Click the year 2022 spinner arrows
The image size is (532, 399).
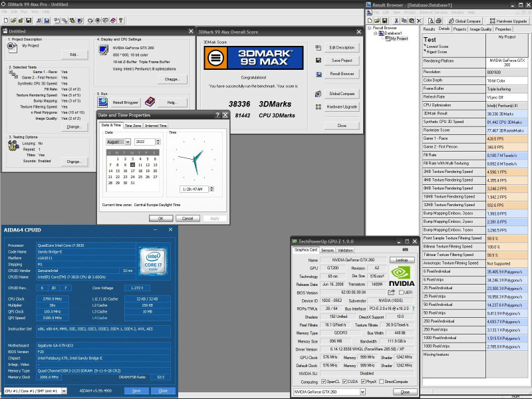[x=158, y=142]
